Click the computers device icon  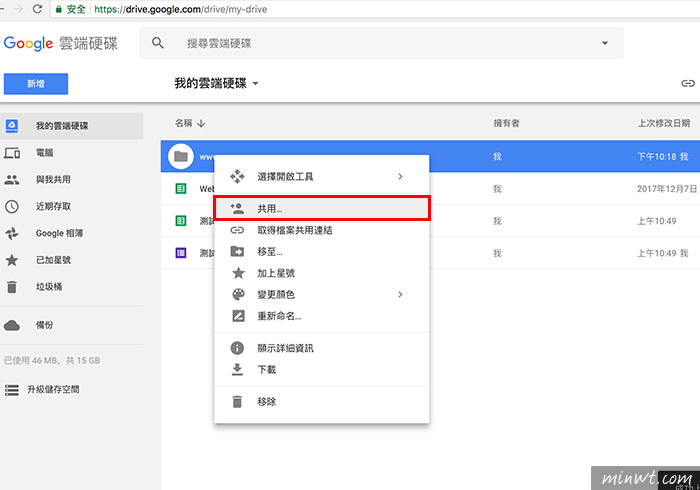coord(12,153)
